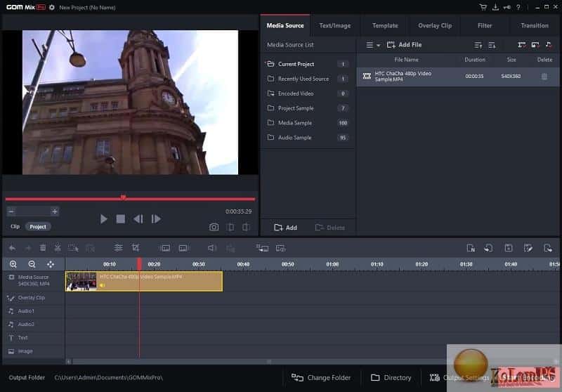
Task: Click the trash icon in timeline toolbar
Action: (43, 247)
